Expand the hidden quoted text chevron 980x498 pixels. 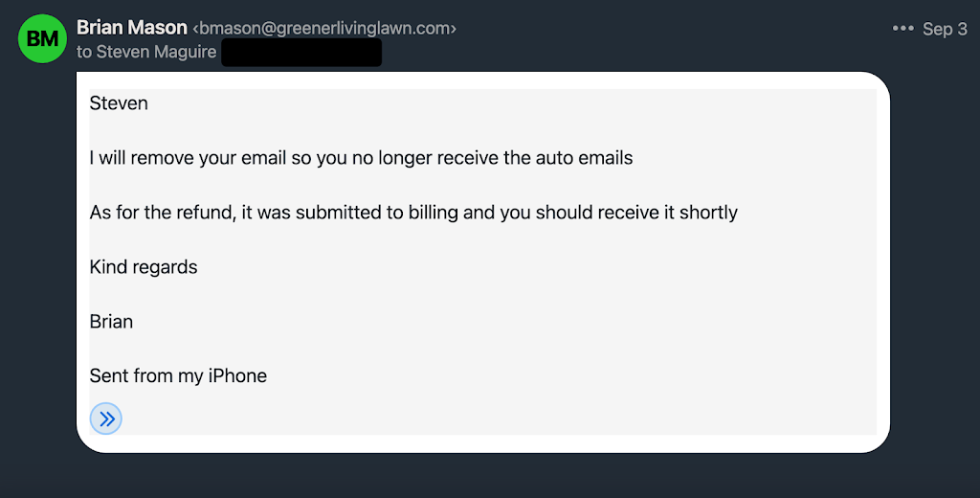(x=105, y=419)
